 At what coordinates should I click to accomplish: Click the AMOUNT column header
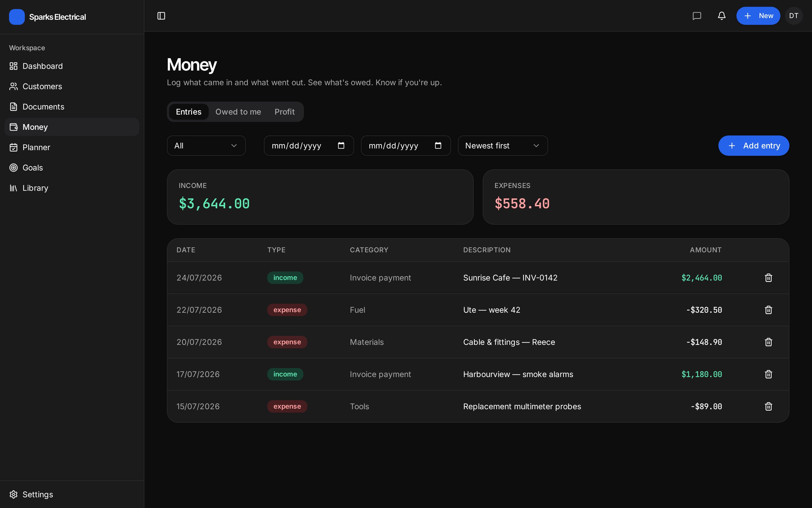pos(706,250)
